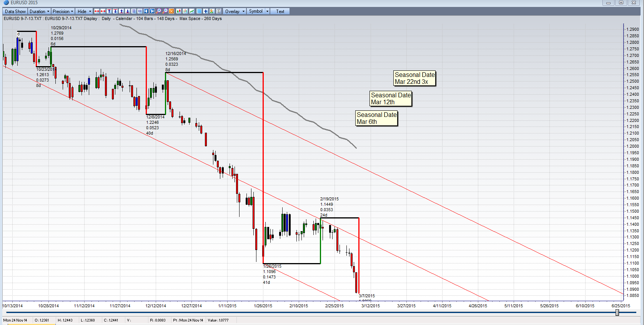
Task: Open the Precision dropdown
Action: click(63, 11)
